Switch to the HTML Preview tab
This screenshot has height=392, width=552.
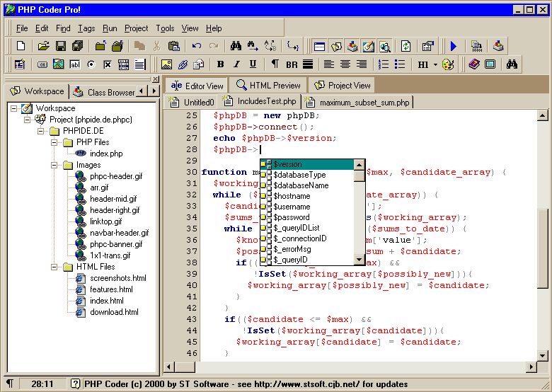[268, 86]
